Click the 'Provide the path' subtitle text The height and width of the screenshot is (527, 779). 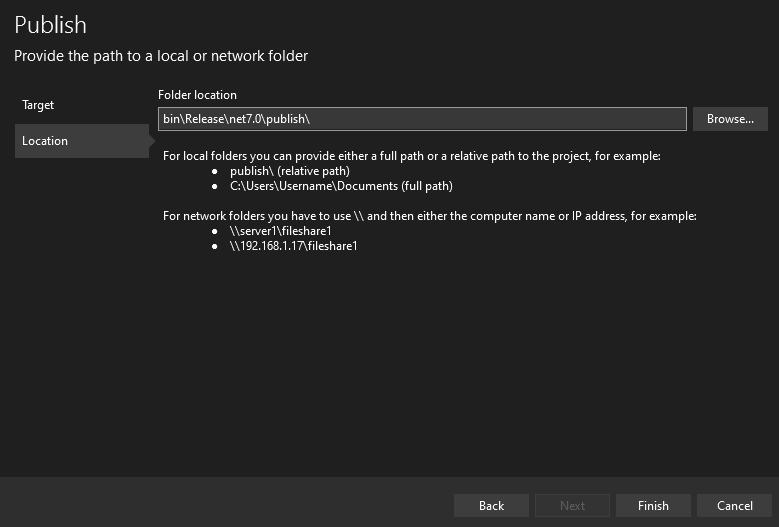point(161,56)
